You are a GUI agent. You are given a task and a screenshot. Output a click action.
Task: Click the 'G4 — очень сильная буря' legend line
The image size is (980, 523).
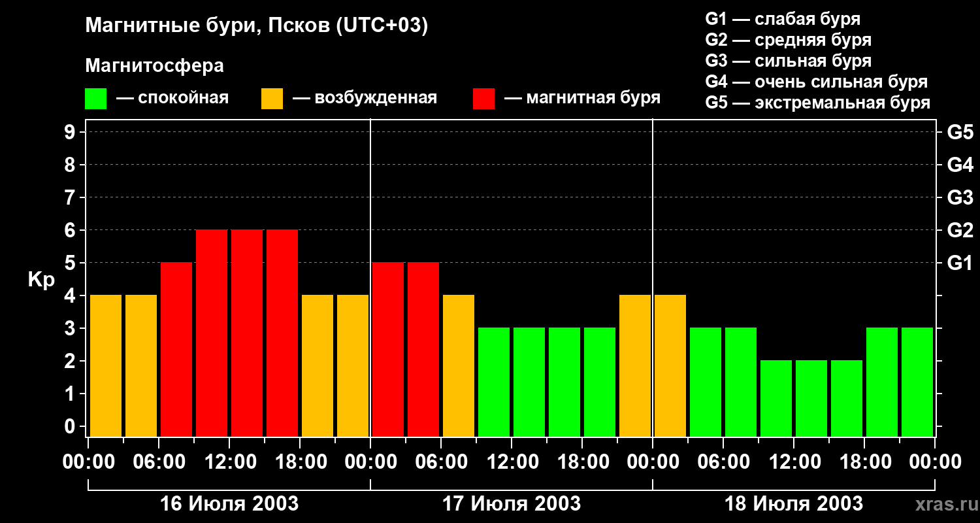816,82
